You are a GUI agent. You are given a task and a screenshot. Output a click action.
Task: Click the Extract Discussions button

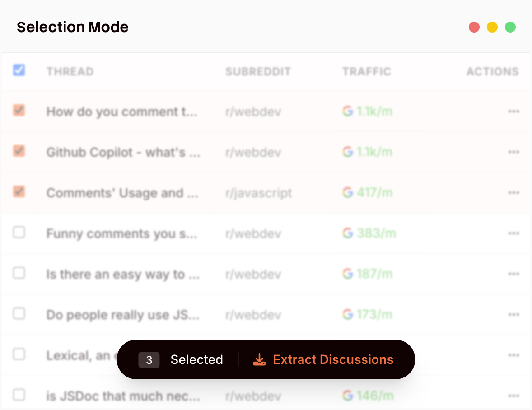333,359
